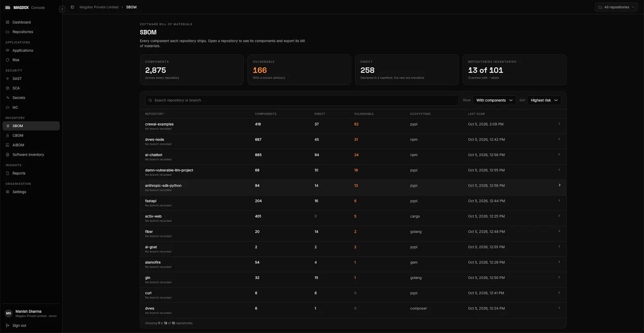
Task: Click the AIBOM icon in the sidebar
Action: point(8,145)
